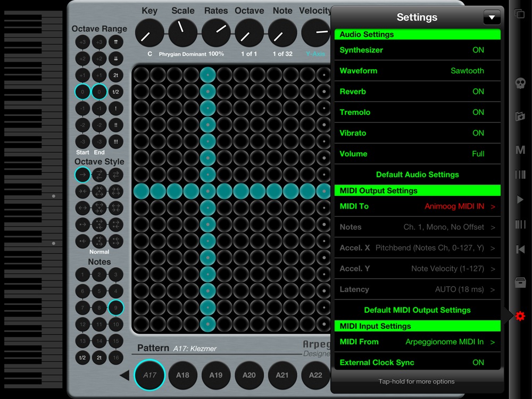Select note count 1
The image size is (532, 399).
(x=82, y=275)
